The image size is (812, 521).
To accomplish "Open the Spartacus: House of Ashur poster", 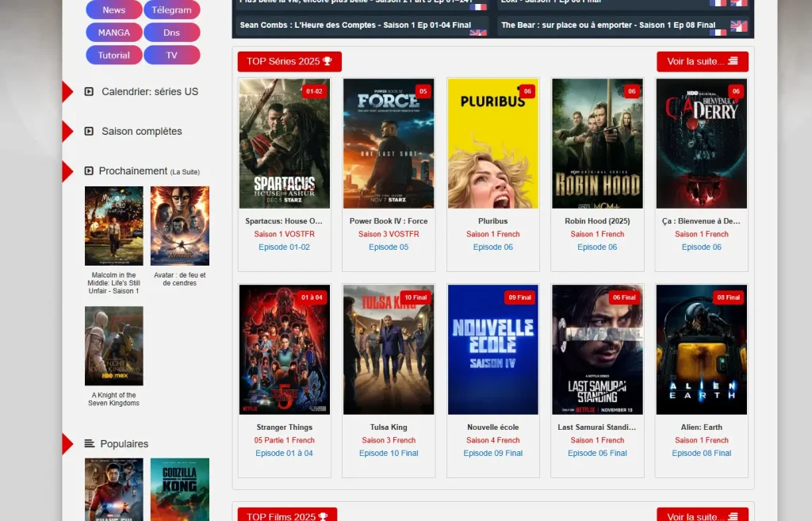I will click(285, 144).
